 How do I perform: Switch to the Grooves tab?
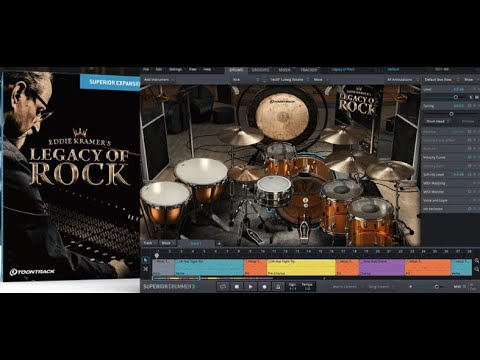coord(260,70)
